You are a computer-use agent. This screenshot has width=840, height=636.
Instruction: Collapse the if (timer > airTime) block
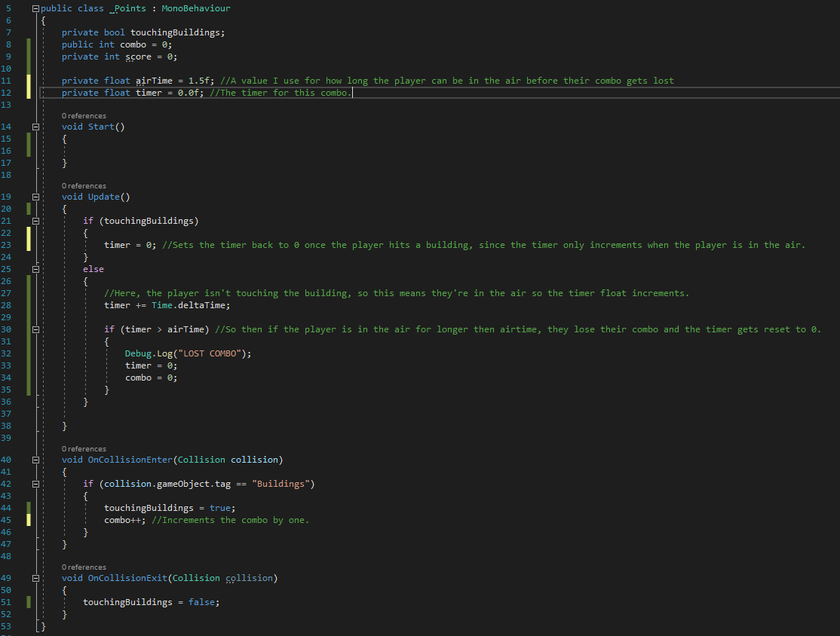(35, 329)
